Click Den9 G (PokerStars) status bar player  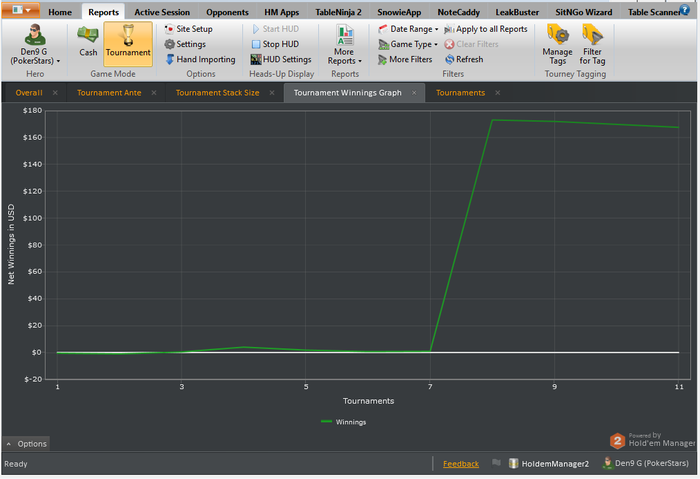pos(646,463)
